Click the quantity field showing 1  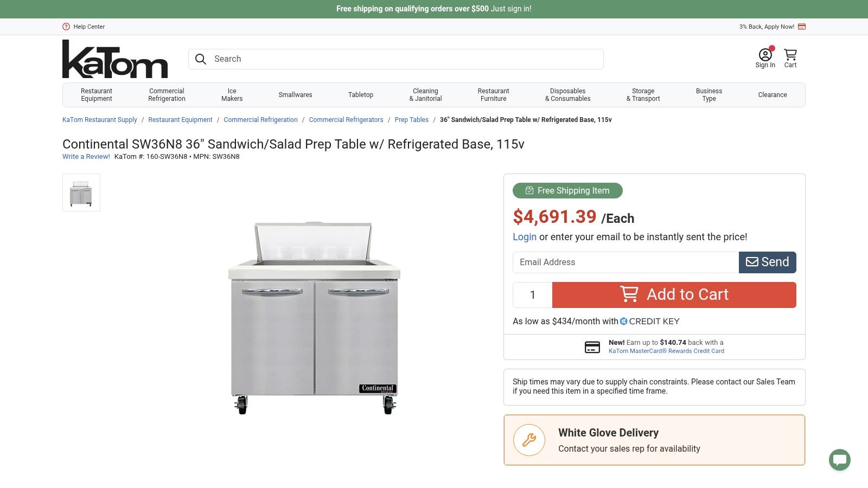click(532, 295)
